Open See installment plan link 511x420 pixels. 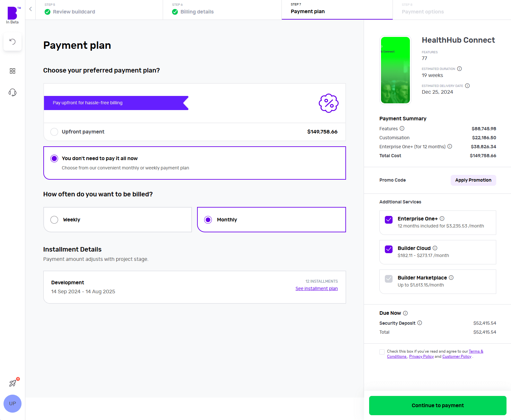tap(316, 288)
